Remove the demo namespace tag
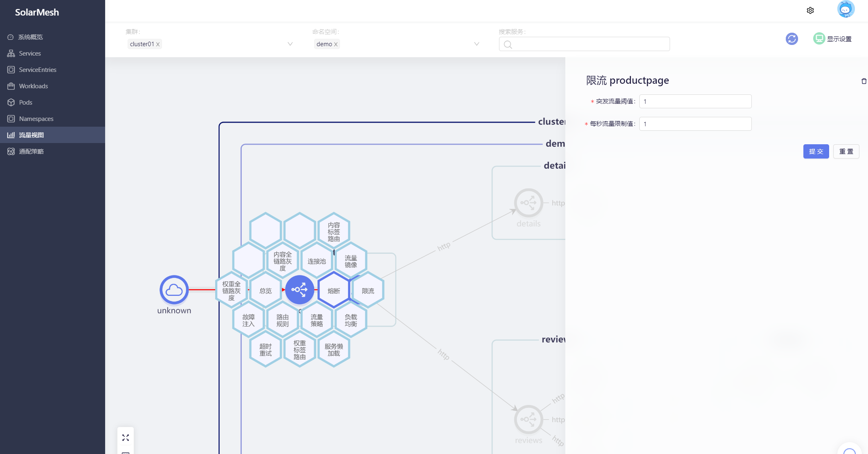 click(336, 44)
